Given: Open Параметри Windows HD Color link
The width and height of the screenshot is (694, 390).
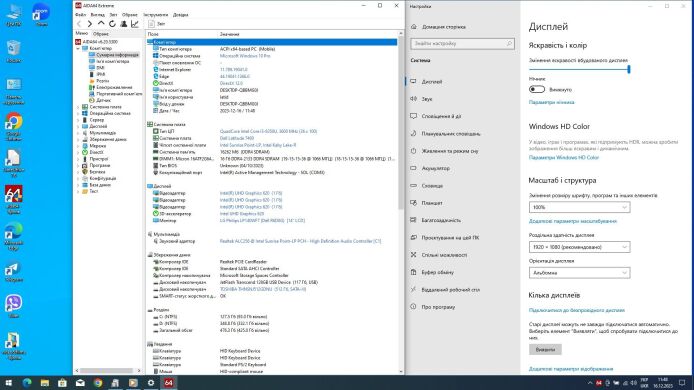Looking at the screenshot, I should [563, 158].
